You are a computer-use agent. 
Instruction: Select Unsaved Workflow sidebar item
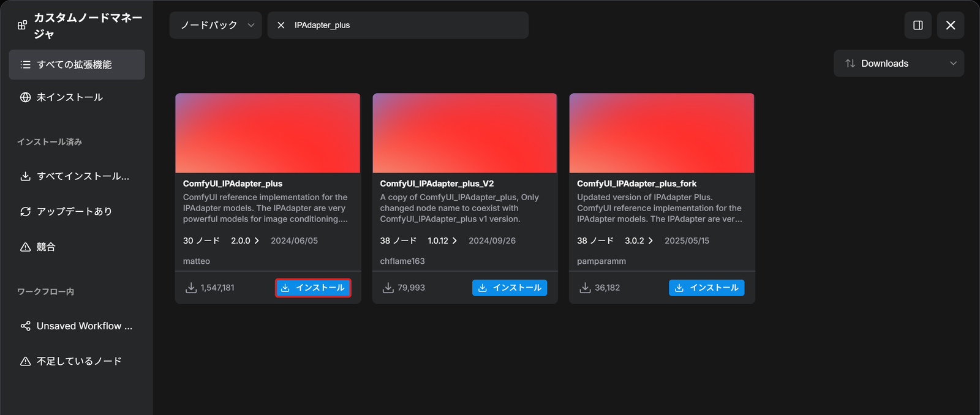click(x=77, y=326)
